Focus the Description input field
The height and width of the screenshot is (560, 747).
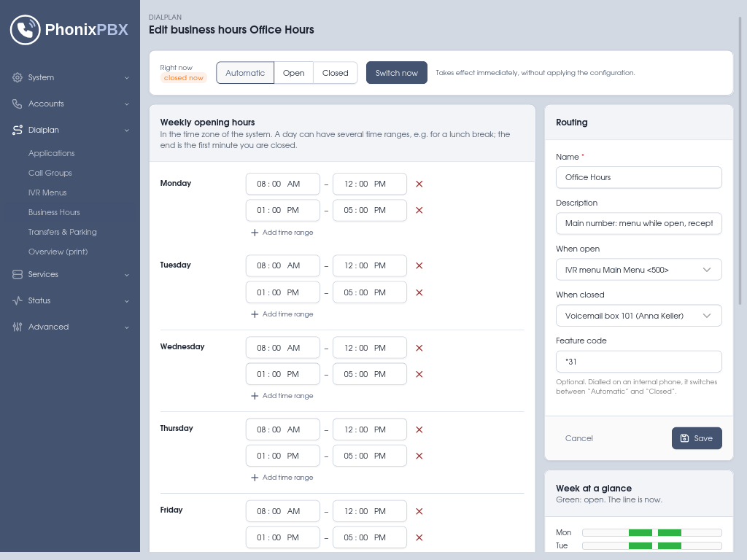pyautogui.click(x=639, y=223)
